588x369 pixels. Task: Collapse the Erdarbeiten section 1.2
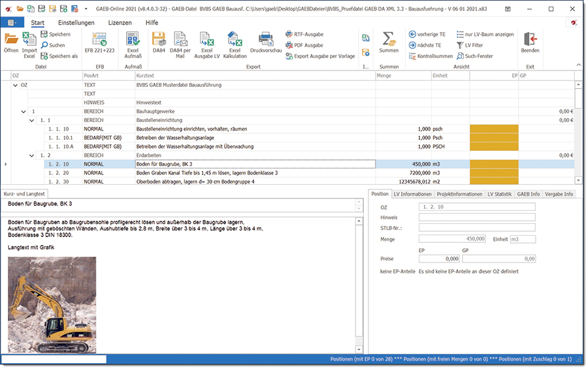pyautogui.click(x=31, y=155)
